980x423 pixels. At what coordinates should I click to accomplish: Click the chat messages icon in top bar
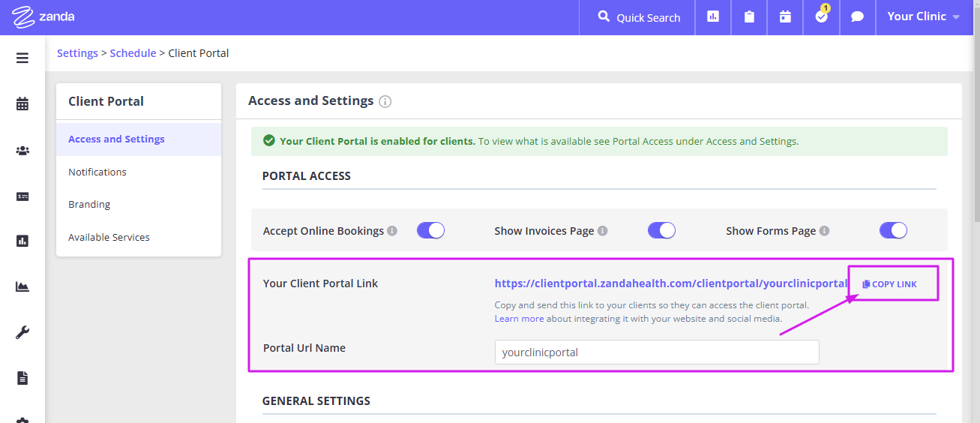pyautogui.click(x=857, y=17)
